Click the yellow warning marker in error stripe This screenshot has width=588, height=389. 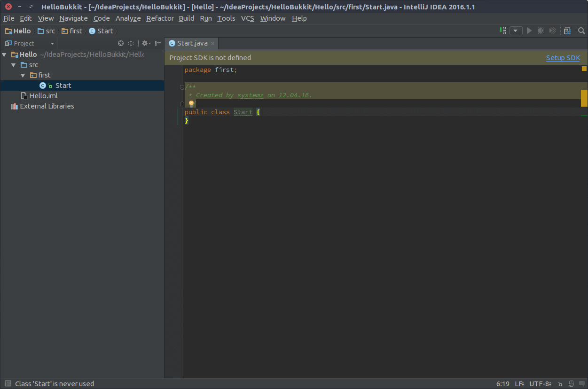(584, 98)
